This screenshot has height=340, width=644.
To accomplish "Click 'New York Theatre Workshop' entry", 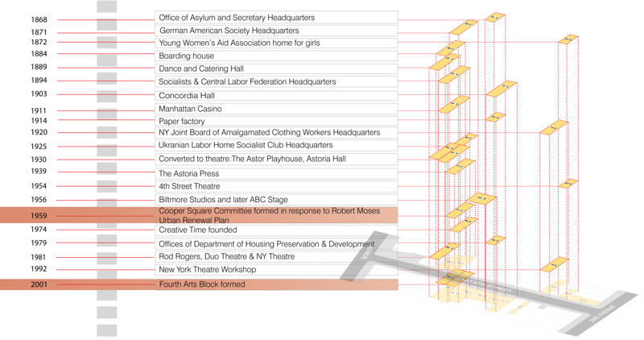I will coord(276,270).
